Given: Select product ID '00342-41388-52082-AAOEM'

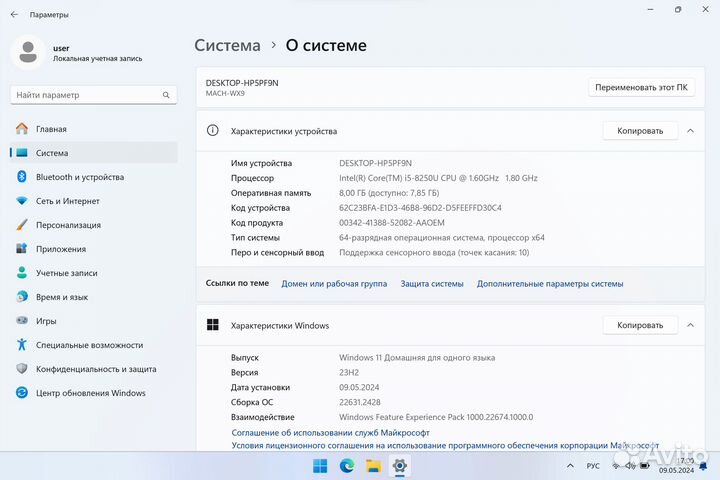Looking at the screenshot, I should point(392,223).
